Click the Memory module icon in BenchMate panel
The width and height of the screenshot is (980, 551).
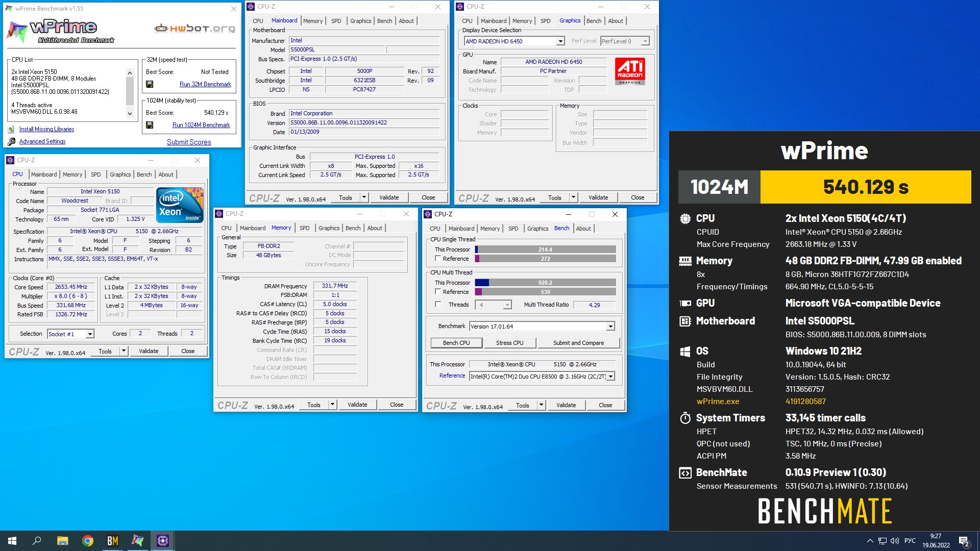pos(685,261)
